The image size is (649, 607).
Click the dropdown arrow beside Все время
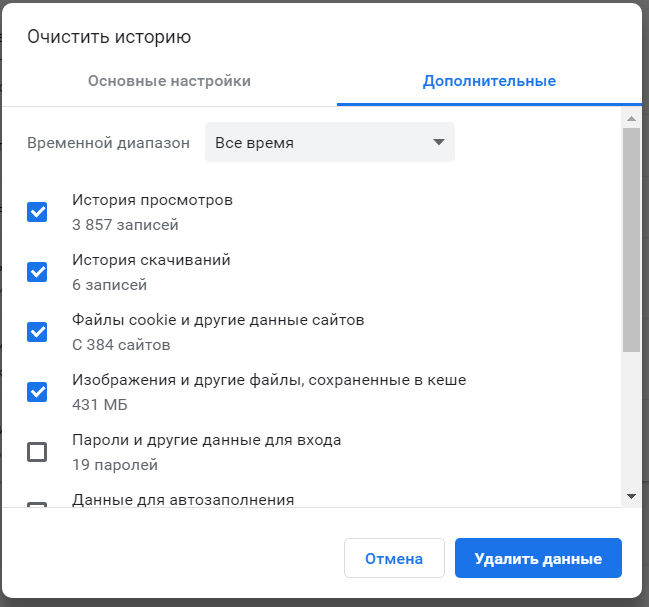click(x=439, y=142)
